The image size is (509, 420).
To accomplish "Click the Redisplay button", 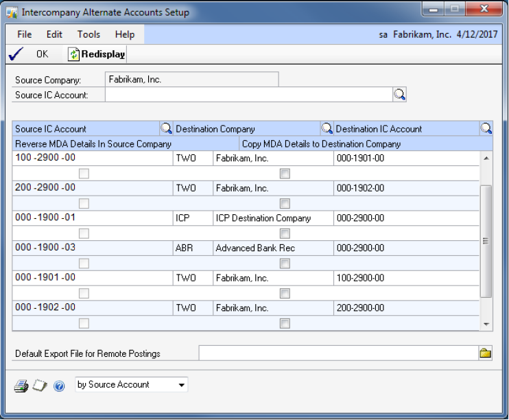I will 97,54.
